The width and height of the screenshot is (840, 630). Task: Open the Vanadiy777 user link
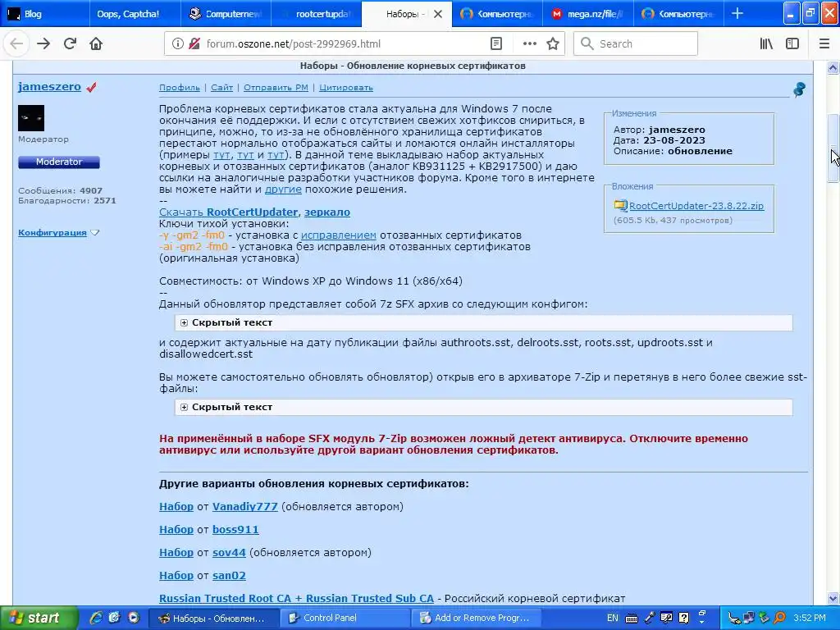point(244,507)
